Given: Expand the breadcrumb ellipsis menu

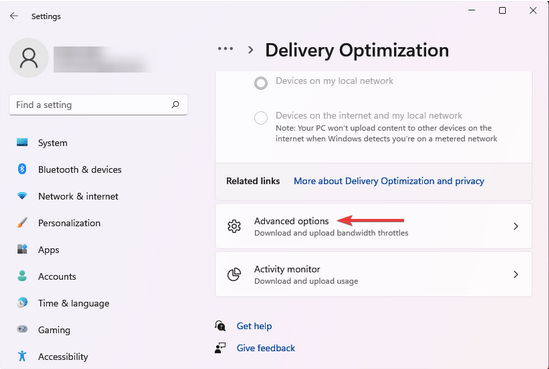Looking at the screenshot, I should click(225, 49).
